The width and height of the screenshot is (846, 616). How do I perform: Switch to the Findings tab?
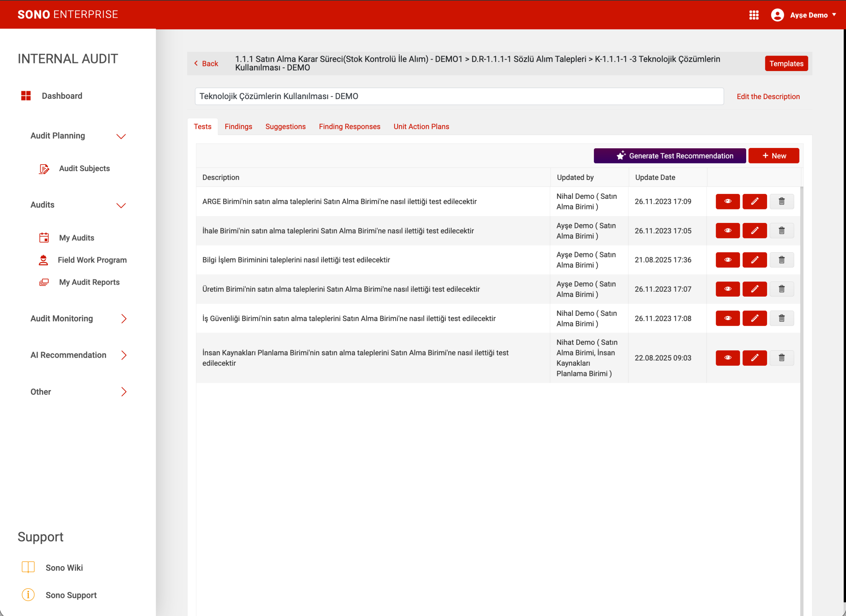238,127
